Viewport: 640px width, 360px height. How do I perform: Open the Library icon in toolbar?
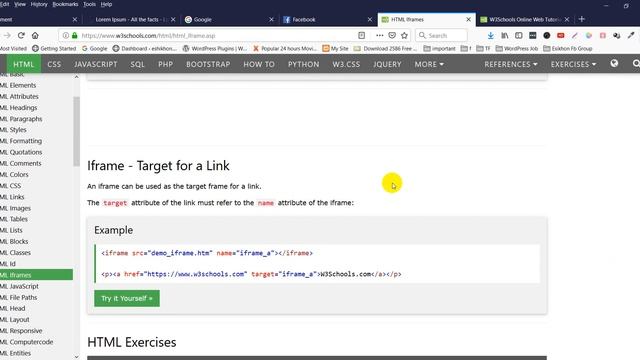coord(505,36)
